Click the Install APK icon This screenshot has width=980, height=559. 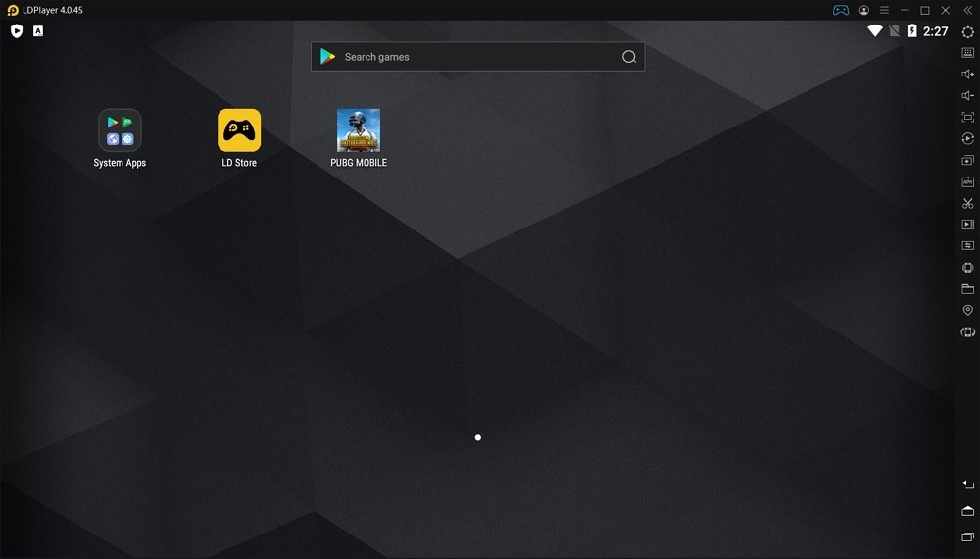pyautogui.click(x=967, y=182)
